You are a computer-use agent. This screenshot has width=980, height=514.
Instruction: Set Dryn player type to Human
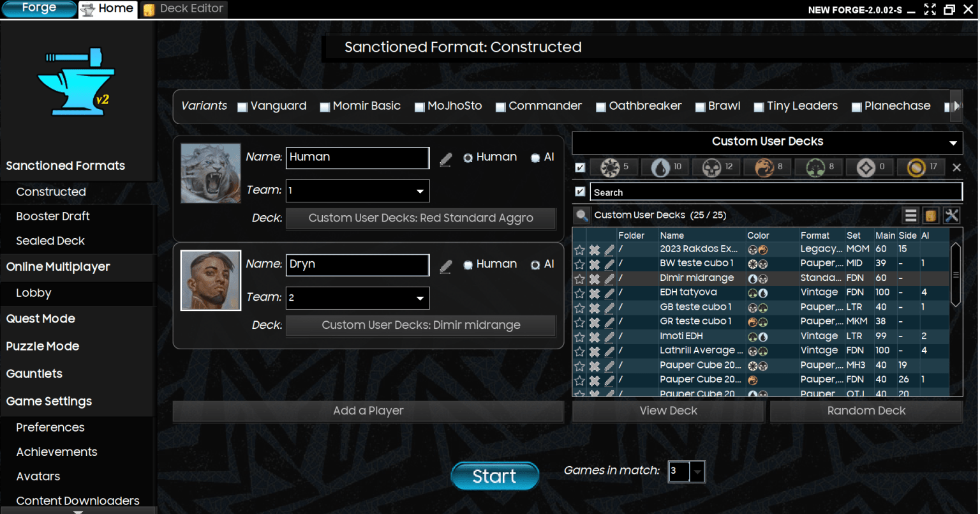(468, 265)
